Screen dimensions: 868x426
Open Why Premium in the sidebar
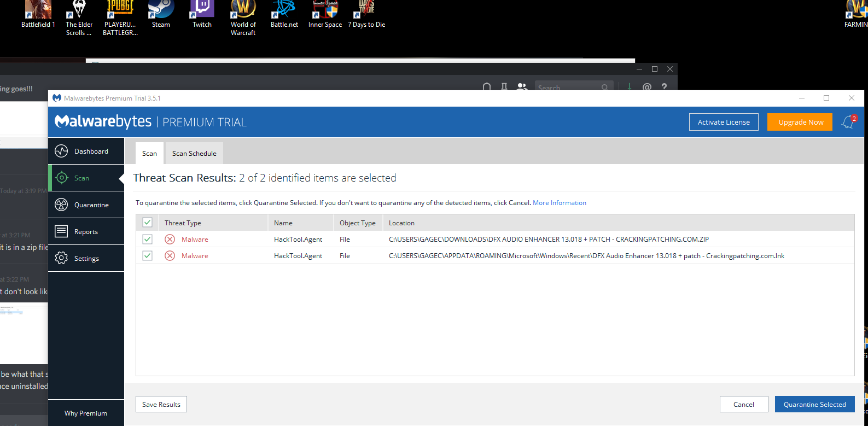point(86,413)
